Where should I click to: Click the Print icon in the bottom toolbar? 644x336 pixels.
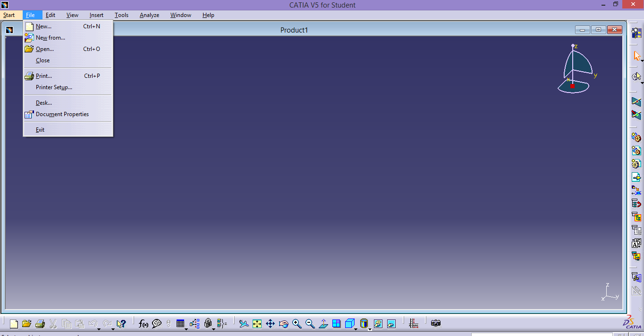40,324
